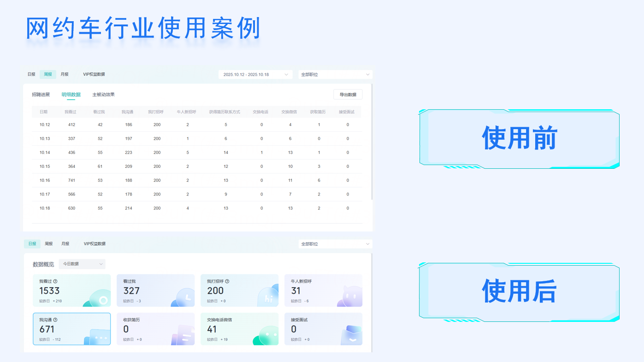Screen dimensions: 644x362
Task: Click the 网约车行业使用案例 slide title
Action: [144, 29]
